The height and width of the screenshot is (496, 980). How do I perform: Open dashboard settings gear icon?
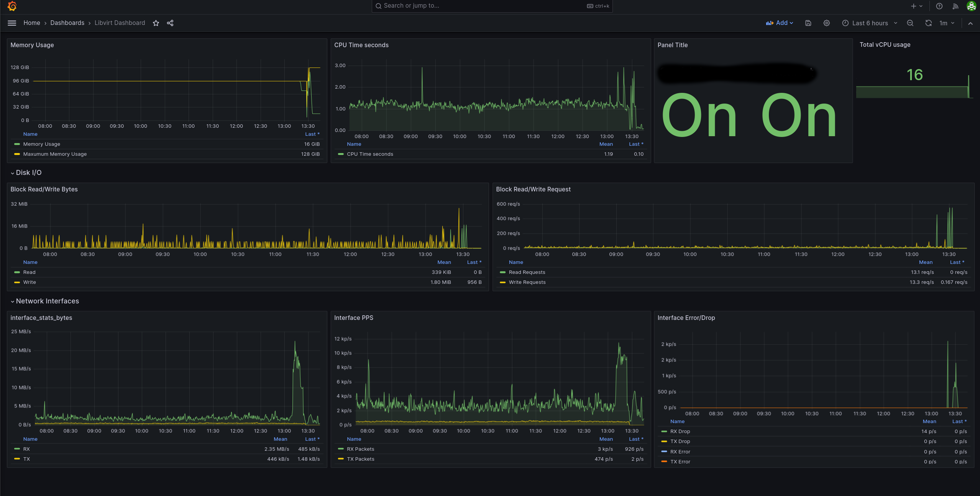pos(827,23)
